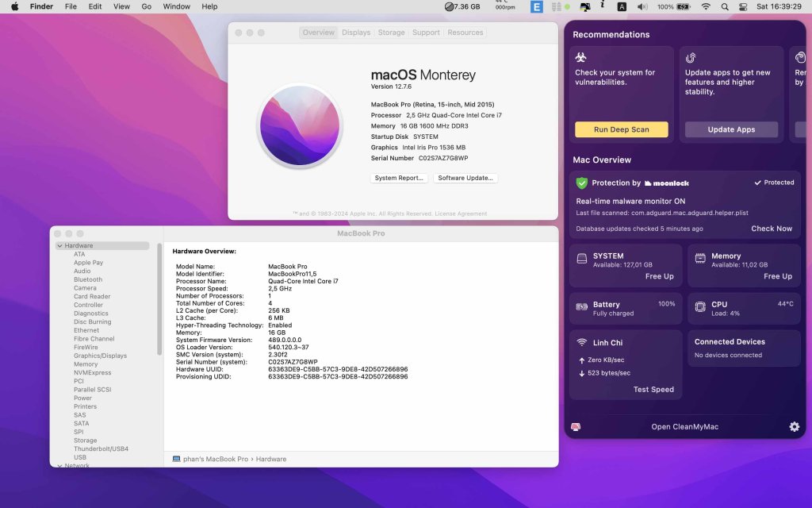812x508 pixels.
Task: Click the fan rpm temperature status item
Action: [505, 6]
